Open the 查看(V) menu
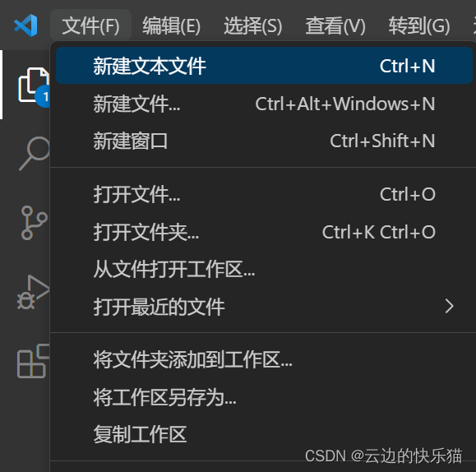Screen dimensions: 476x472 tap(335, 25)
